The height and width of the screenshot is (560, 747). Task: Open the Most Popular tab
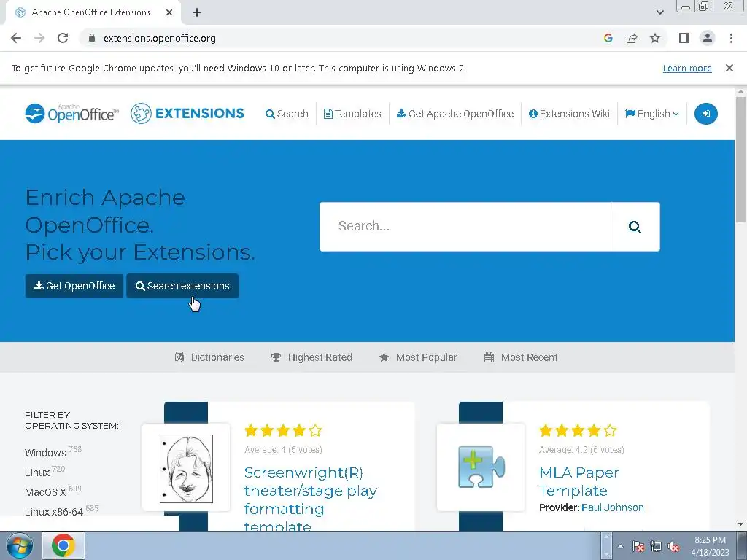(x=418, y=357)
